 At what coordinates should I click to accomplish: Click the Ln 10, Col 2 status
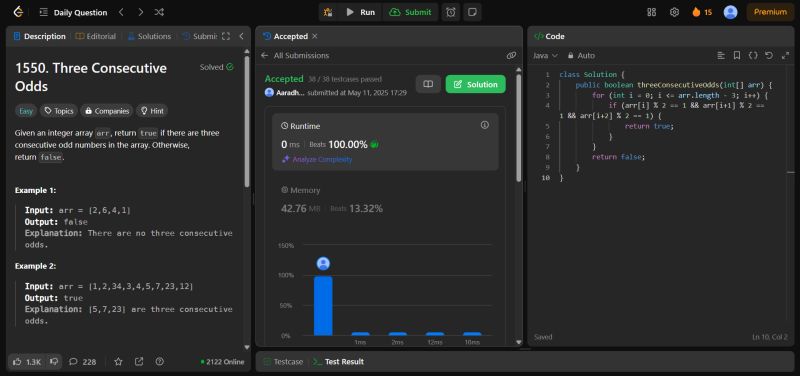[x=770, y=337]
